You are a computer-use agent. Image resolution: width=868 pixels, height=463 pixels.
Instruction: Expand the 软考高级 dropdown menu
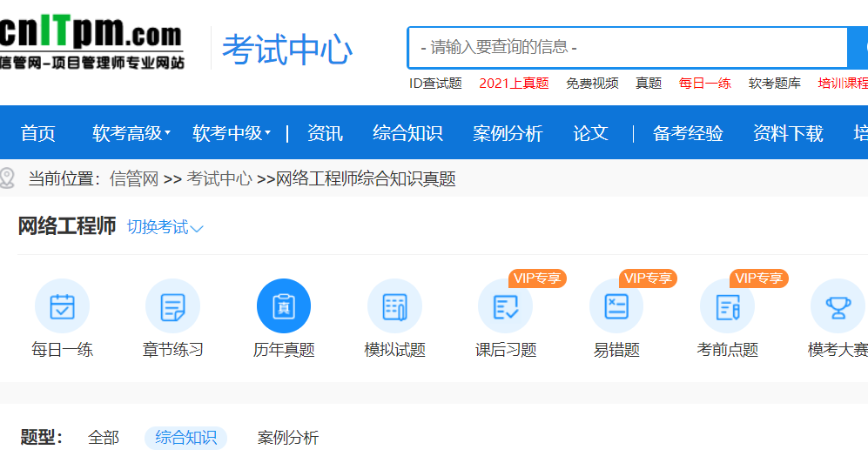tap(131, 133)
